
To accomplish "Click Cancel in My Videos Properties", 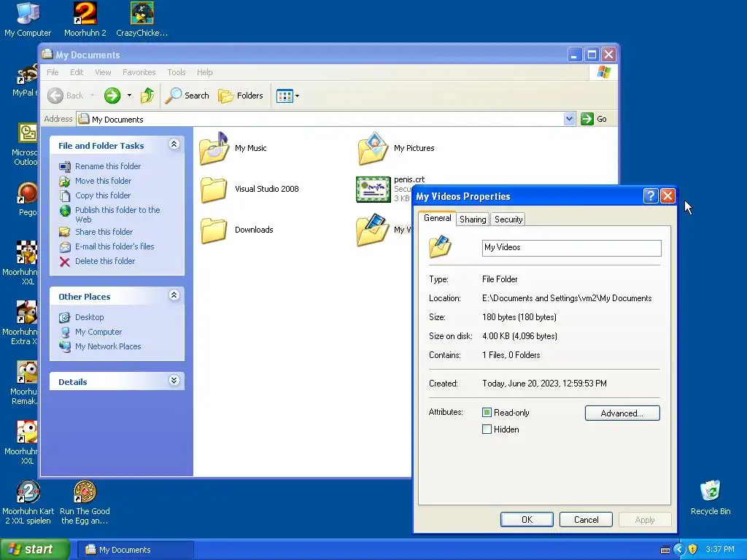I will 586,519.
